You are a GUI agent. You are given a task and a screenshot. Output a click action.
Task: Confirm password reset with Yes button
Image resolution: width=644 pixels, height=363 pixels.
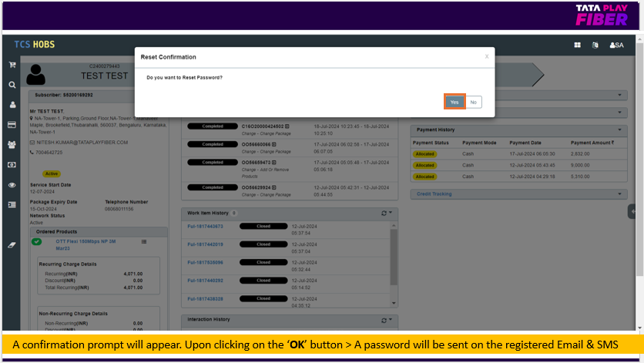tap(454, 102)
